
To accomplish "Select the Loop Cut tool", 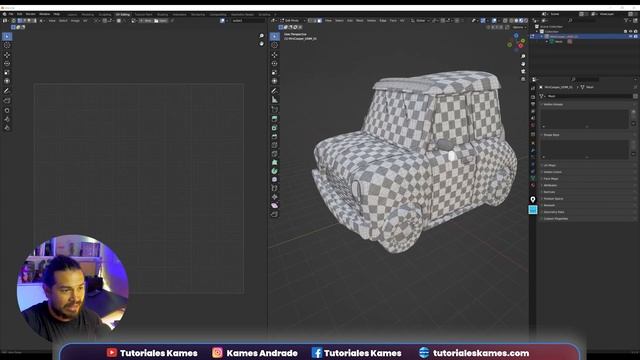I will click(275, 145).
